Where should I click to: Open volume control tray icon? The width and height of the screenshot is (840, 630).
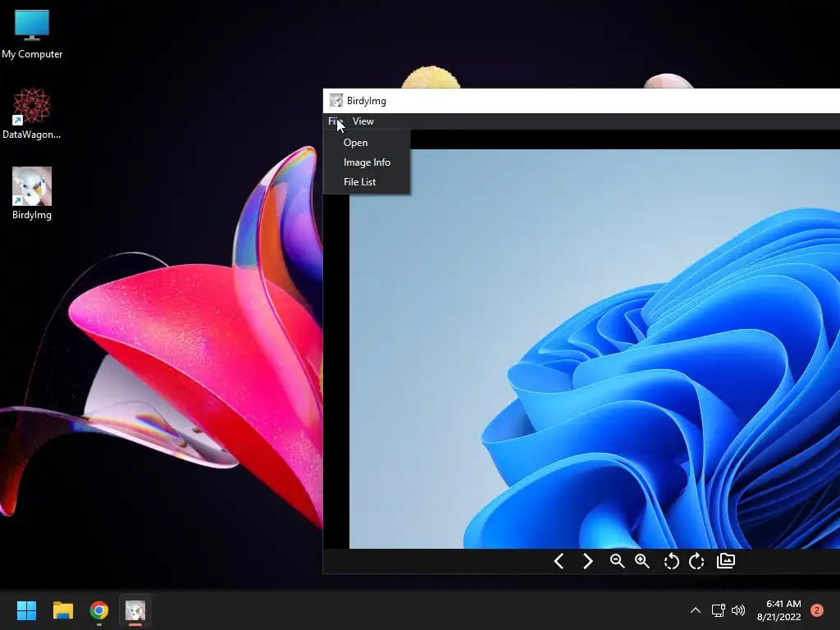[x=738, y=610]
